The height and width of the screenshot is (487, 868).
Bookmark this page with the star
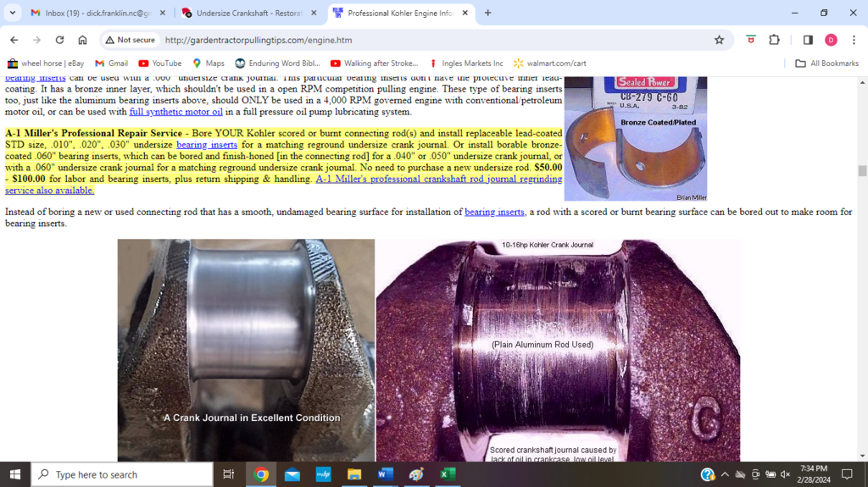pyautogui.click(x=719, y=40)
